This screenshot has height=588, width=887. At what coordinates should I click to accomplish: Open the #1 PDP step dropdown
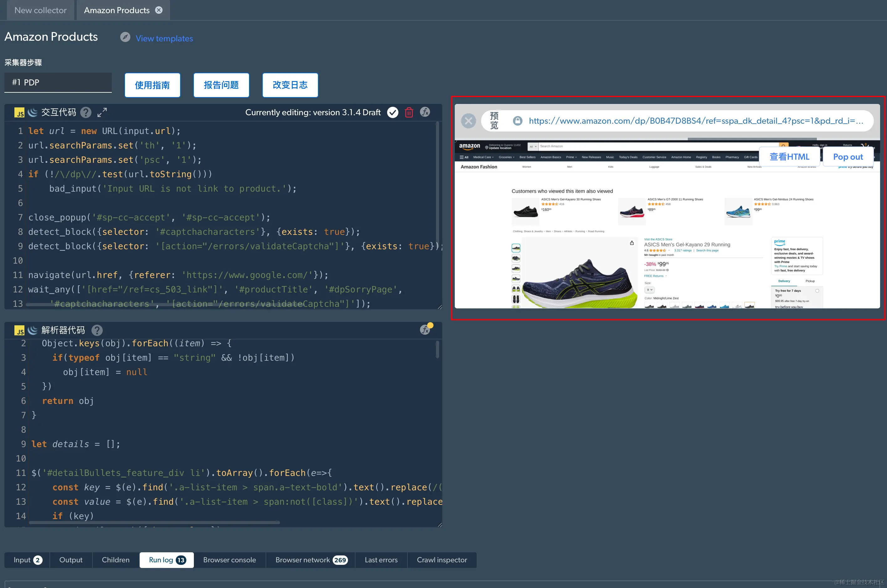pyautogui.click(x=58, y=82)
